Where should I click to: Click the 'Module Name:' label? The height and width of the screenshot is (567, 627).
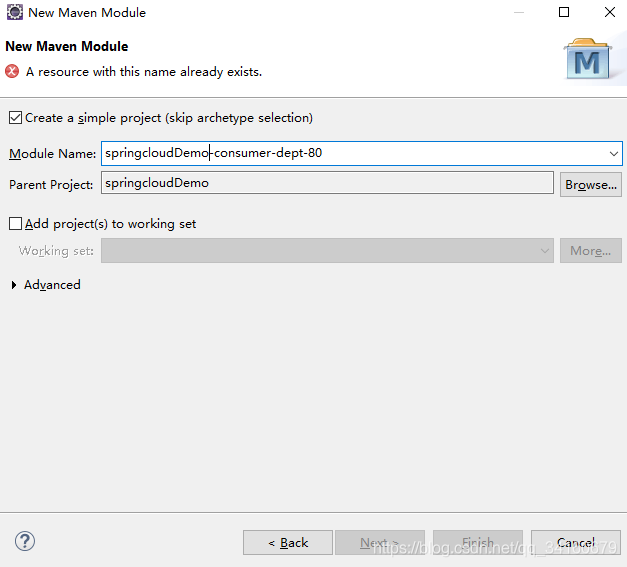click(x=52, y=154)
